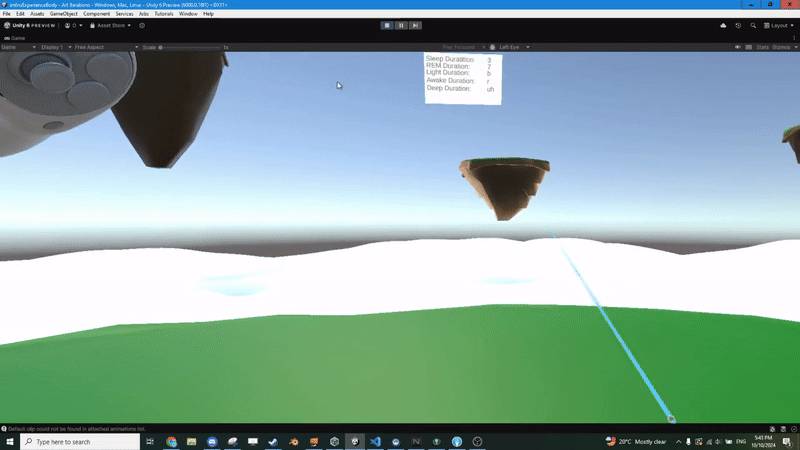
Task: Open Unity Cloud via the cloud icon
Action: 723,25
